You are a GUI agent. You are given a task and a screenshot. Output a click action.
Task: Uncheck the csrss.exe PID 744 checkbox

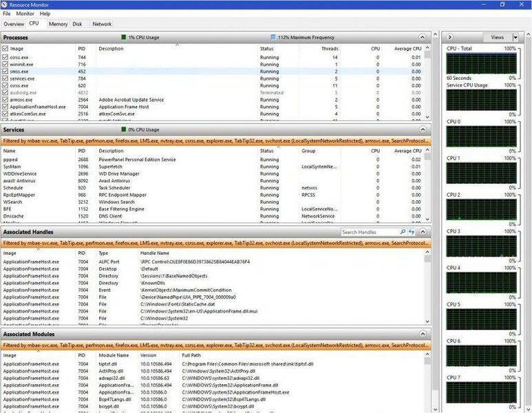(5, 57)
